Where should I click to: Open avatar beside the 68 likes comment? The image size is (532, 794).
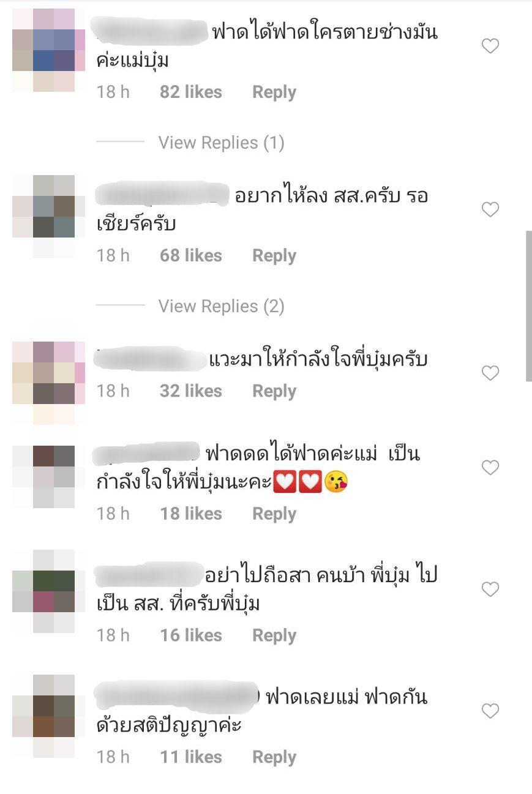tap(48, 216)
